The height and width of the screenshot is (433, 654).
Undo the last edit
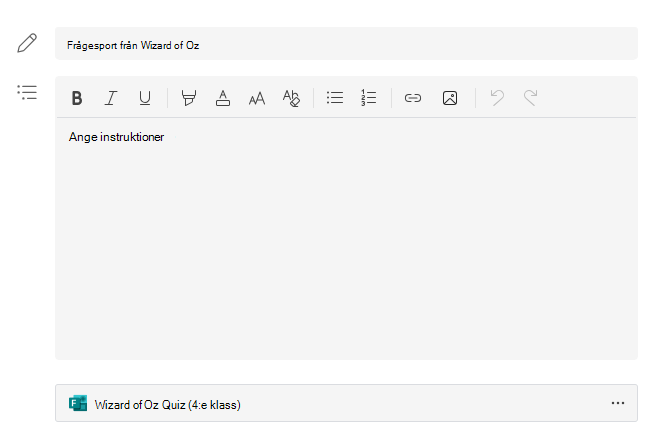(497, 98)
